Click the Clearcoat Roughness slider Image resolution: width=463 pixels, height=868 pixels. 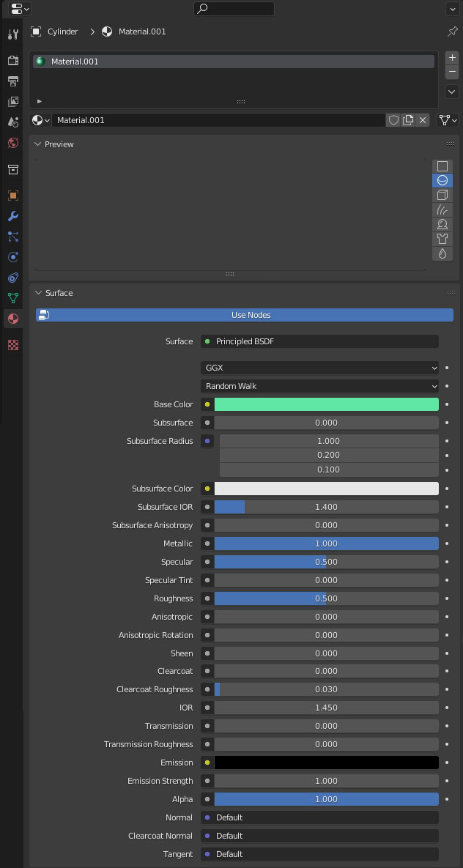(326, 689)
